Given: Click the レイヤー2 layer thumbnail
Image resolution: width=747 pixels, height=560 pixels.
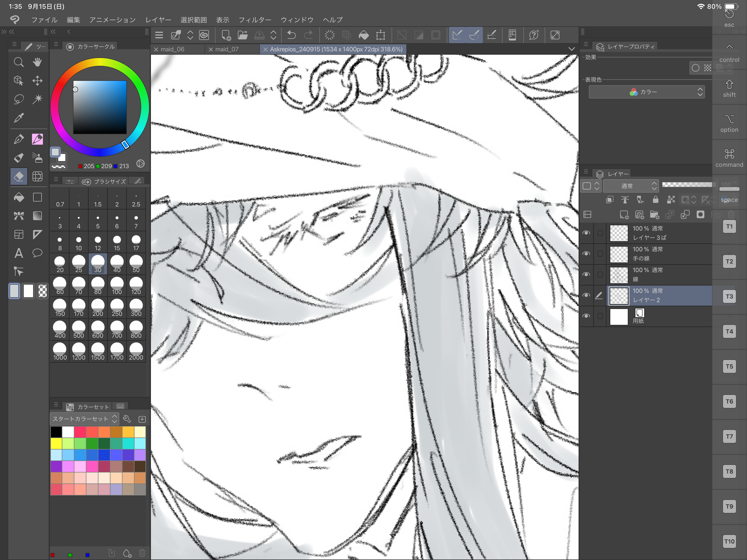Looking at the screenshot, I should 619,296.
